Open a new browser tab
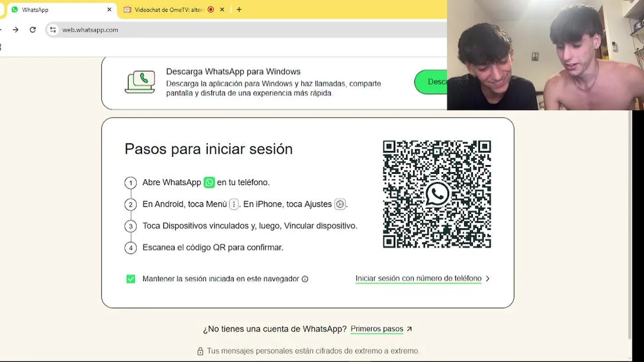Screen dimensions: 644x362 coord(239,10)
